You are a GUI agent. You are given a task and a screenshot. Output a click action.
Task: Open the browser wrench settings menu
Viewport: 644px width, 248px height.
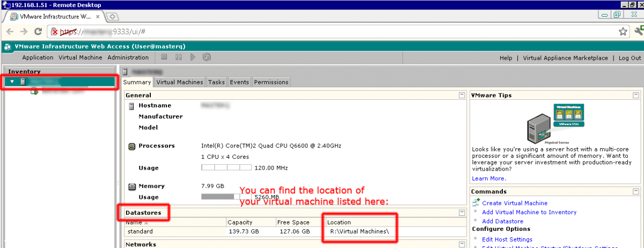pyautogui.click(x=639, y=32)
